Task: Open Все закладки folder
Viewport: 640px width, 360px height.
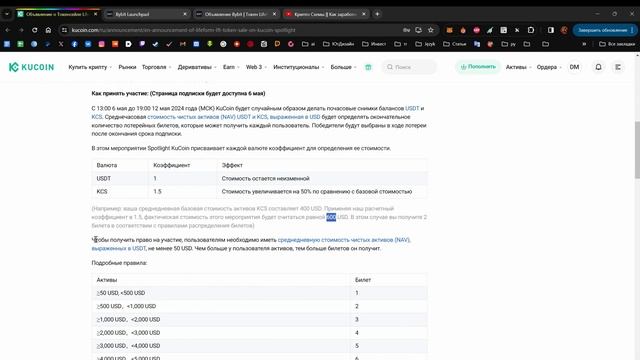Action: coord(617,44)
